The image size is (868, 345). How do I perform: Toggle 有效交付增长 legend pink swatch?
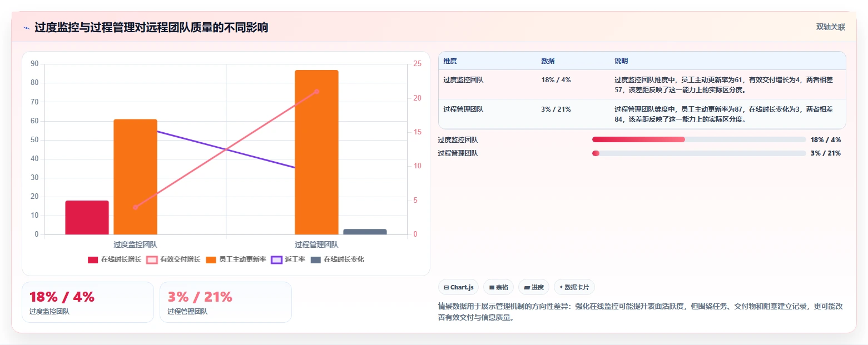tap(152, 260)
